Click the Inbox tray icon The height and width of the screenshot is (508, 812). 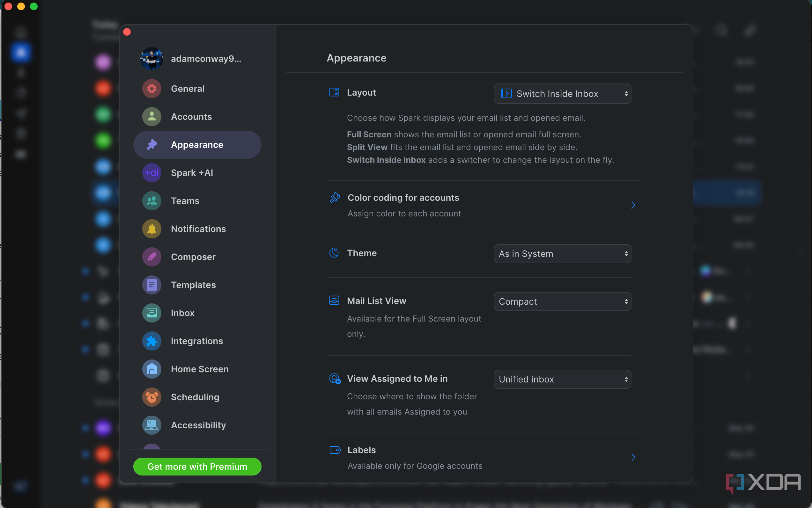(x=151, y=313)
